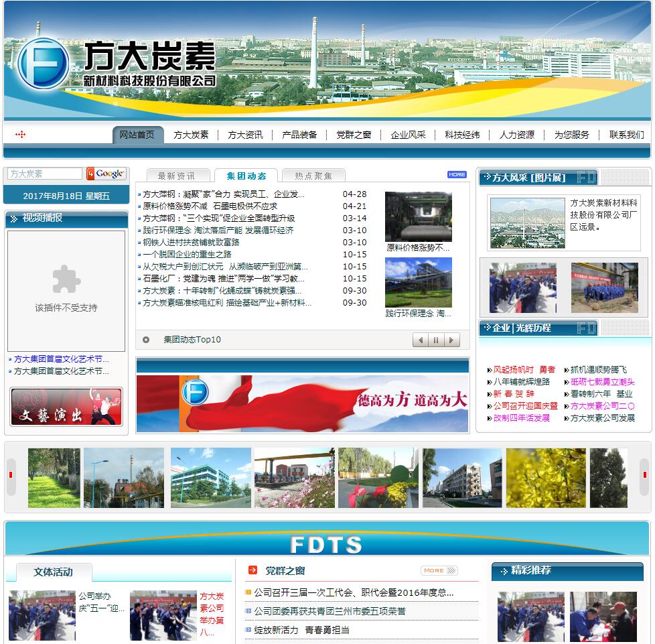Open history link 抓机遇顺势腾飞
This screenshot has height=644, width=655.
pos(599,370)
